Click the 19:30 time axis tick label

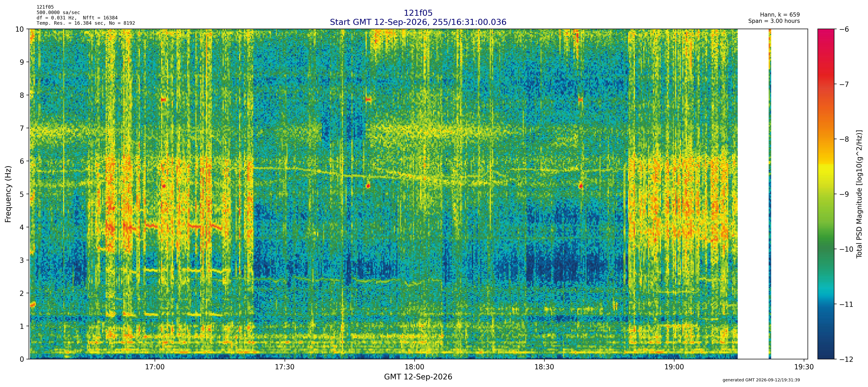point(804,367)
